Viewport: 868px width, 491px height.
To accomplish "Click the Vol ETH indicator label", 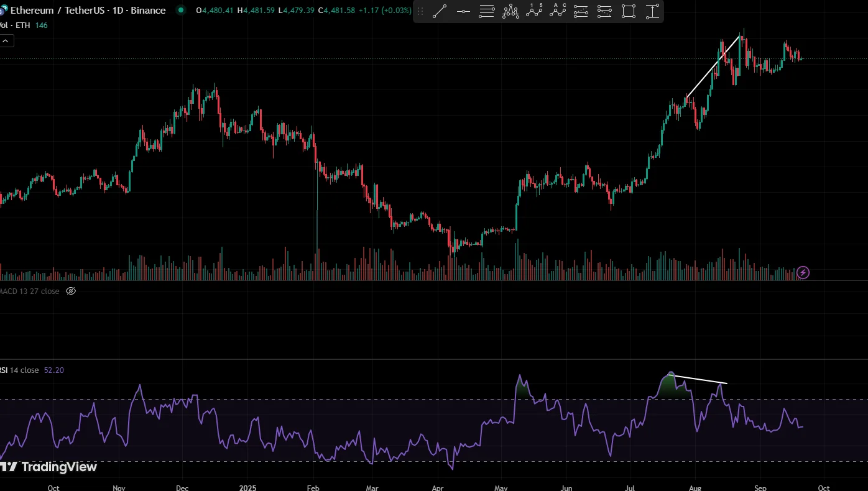I will pyautogui.click(x=15, y=25).
